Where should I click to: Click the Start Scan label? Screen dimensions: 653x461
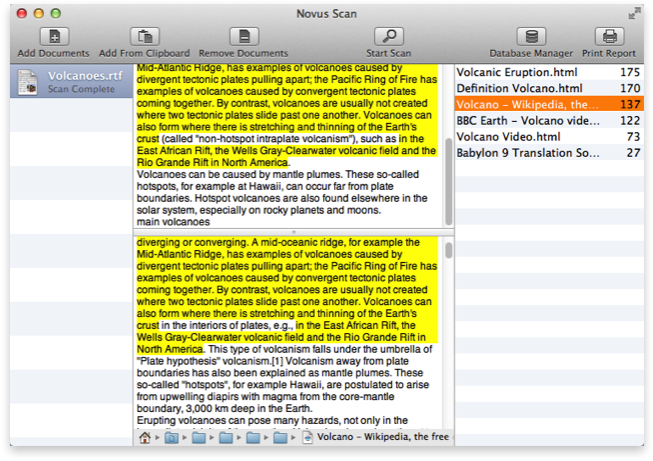point(389,53)
